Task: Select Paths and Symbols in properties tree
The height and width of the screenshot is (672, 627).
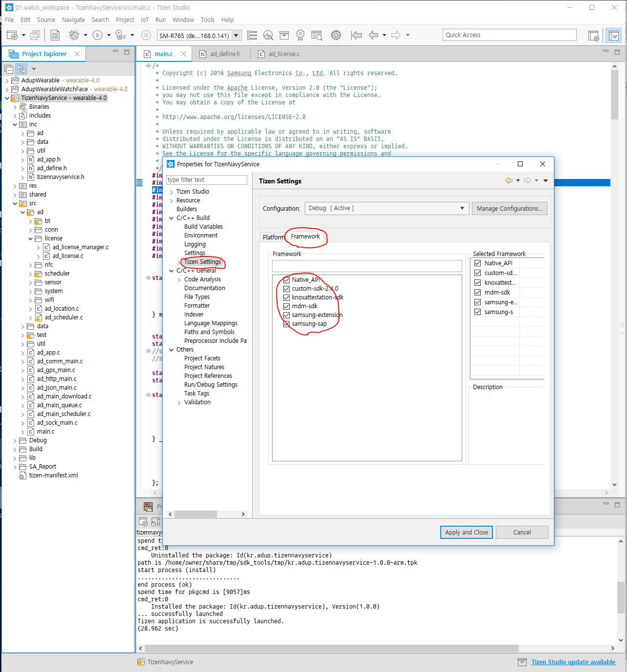Action: tap(209, 332)
